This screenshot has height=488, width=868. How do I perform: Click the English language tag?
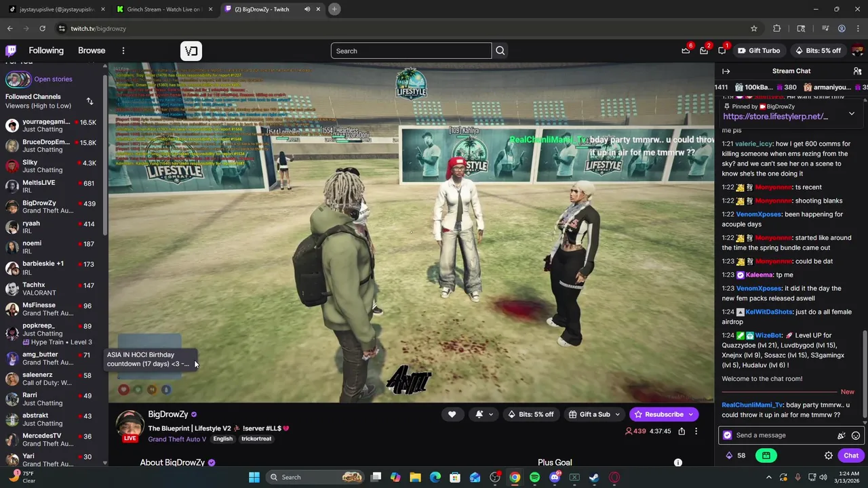tap(222, 439)
